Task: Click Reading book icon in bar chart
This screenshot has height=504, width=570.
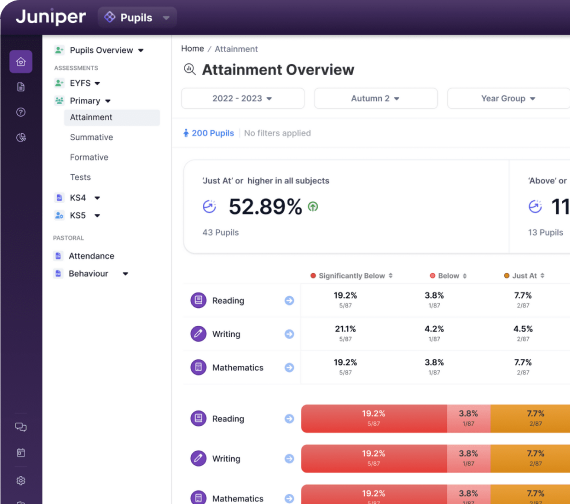Action: tap(198, 419)
